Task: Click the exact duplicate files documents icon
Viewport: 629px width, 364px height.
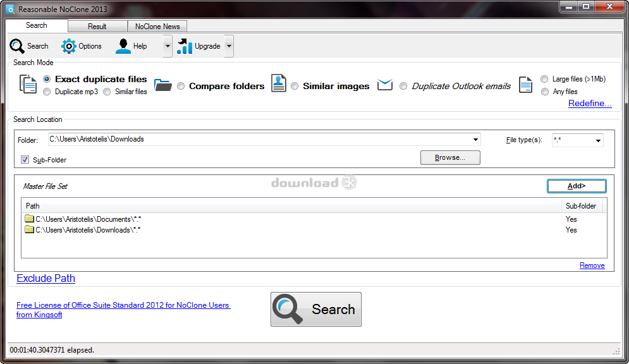Action: [28, 84]
